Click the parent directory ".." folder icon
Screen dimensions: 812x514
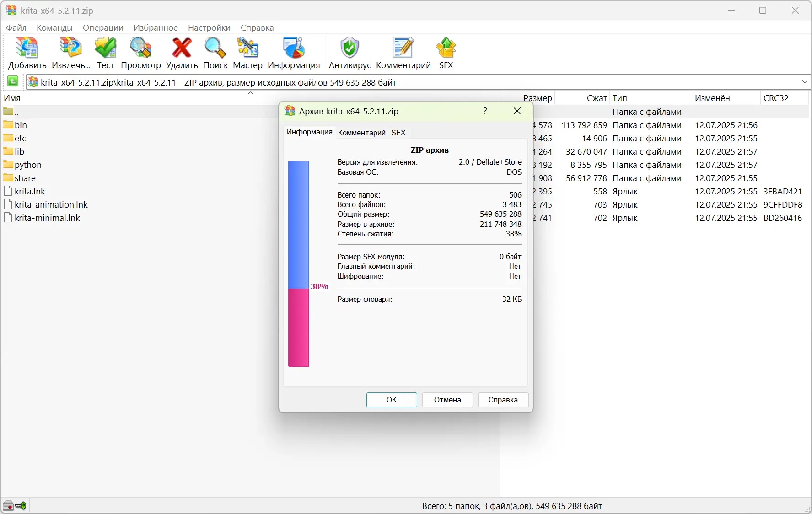(x=8, y=111)
